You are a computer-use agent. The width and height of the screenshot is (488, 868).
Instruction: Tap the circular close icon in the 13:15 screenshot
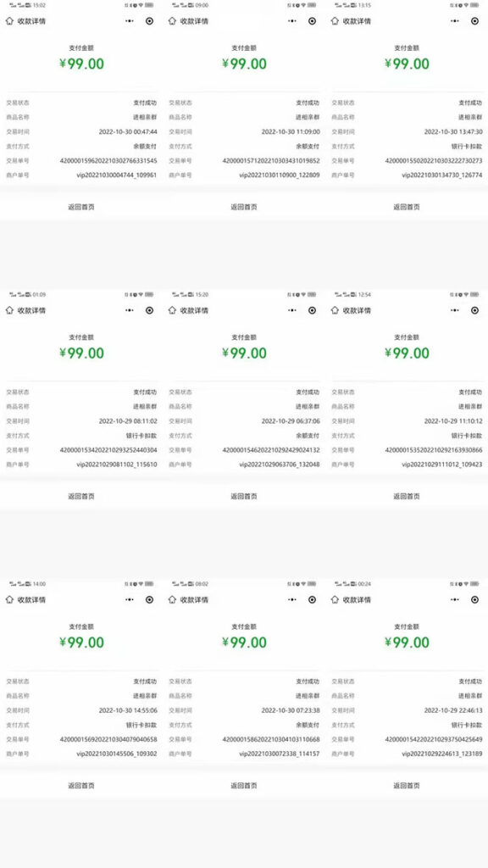(474, 21)
